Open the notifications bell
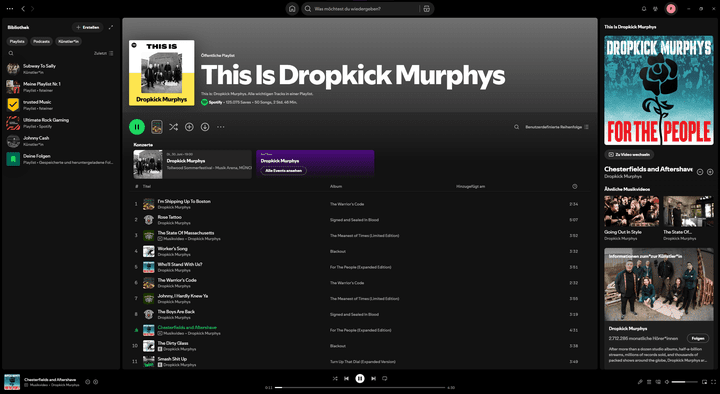 [x=644, y=9]
